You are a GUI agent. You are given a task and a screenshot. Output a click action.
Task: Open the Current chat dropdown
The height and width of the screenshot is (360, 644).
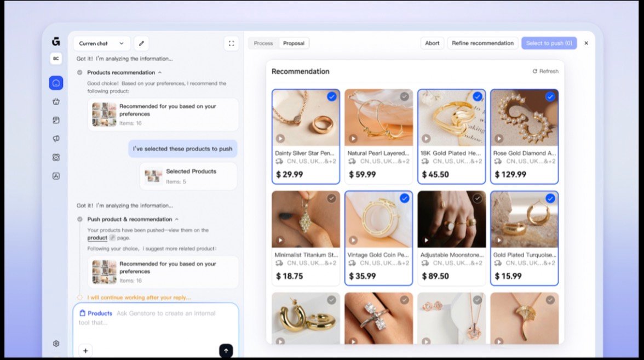tap(101, 43)
